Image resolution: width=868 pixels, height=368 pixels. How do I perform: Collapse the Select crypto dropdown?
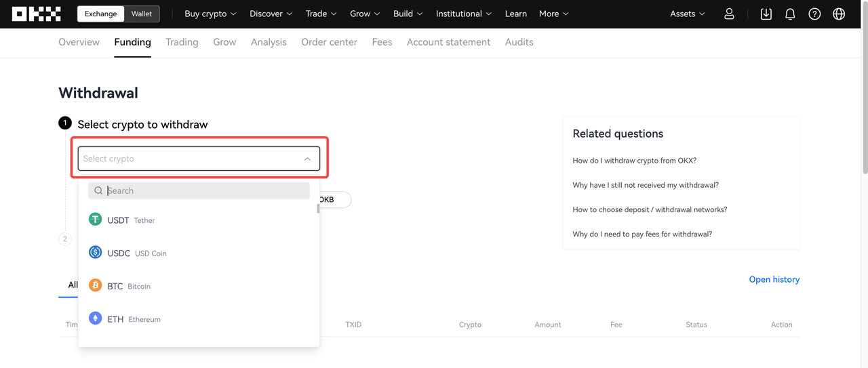click(307, 159)
